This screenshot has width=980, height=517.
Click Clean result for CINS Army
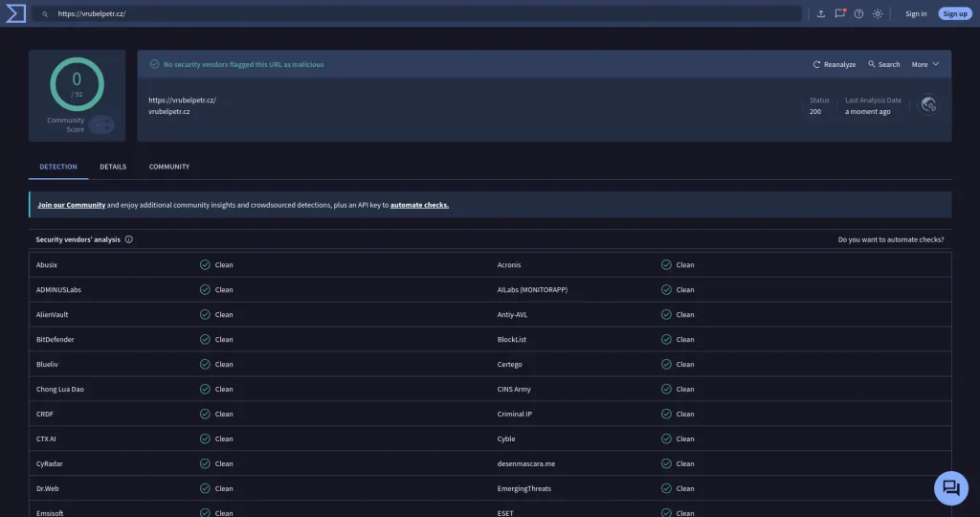[x=685, y=389]
